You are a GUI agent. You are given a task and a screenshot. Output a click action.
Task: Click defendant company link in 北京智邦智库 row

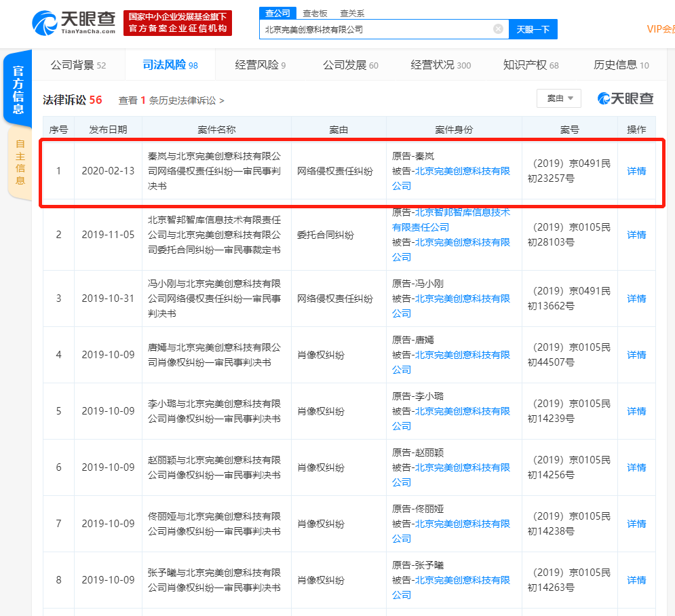pos(450,250)
